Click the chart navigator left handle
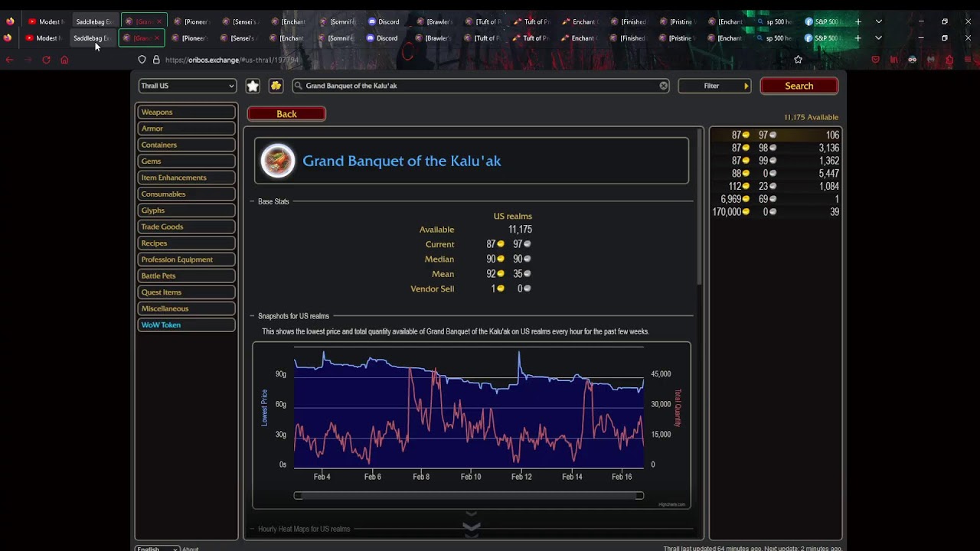The width and height of the screenshot is (980, 551). (x=298, y=496)
